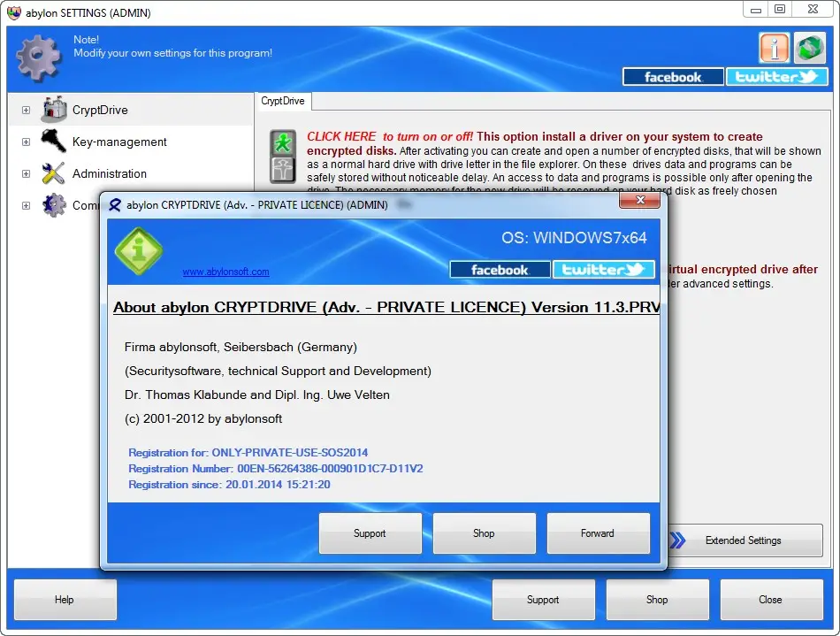Image resolution: width=840 pixels, height=636 pixels.
Task: Switch to the CryptDrive tab
Action: pyautogui.click(x=283, y=101)
